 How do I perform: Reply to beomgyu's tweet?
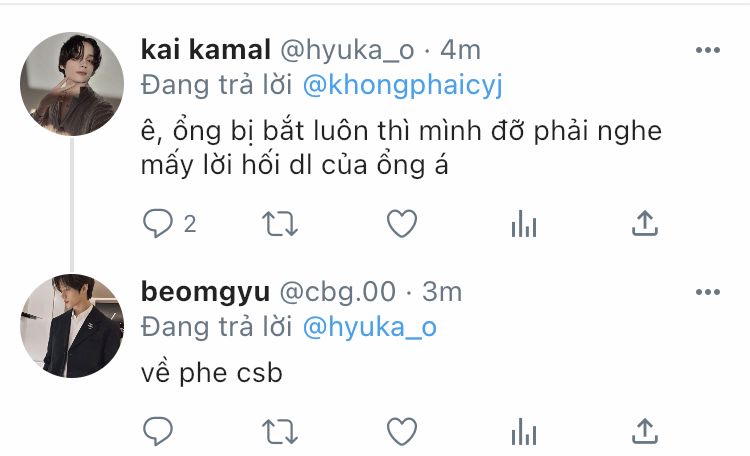pyautogui.click(x=158, y=431)
